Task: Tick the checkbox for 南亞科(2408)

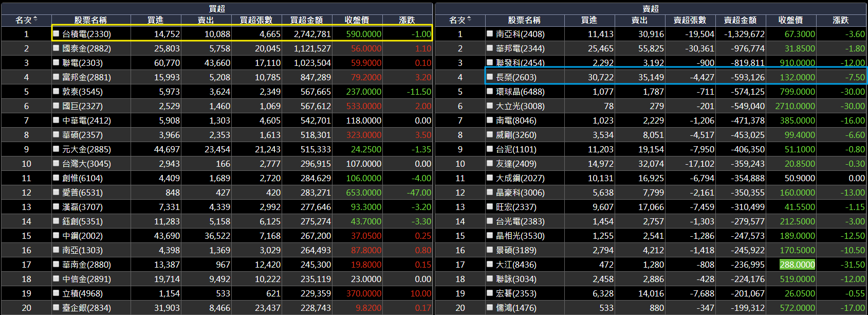Action: 490,33
